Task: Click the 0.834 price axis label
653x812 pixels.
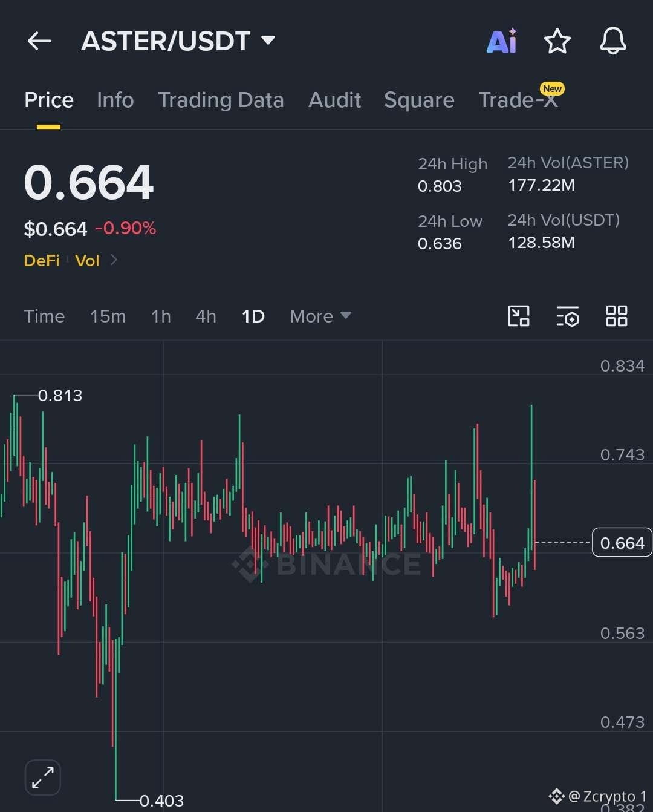Action: (622, 366)
